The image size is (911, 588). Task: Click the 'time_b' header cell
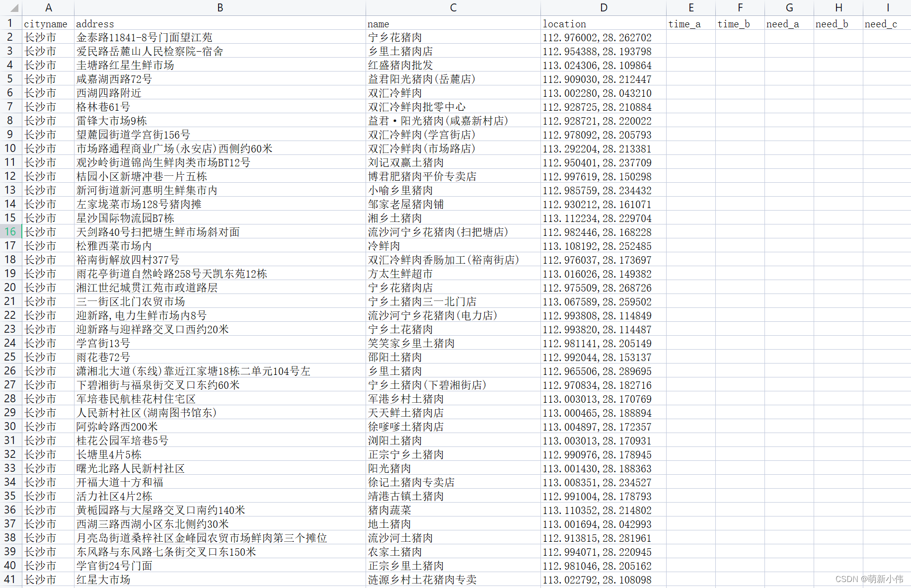click(x=740, y=23)
